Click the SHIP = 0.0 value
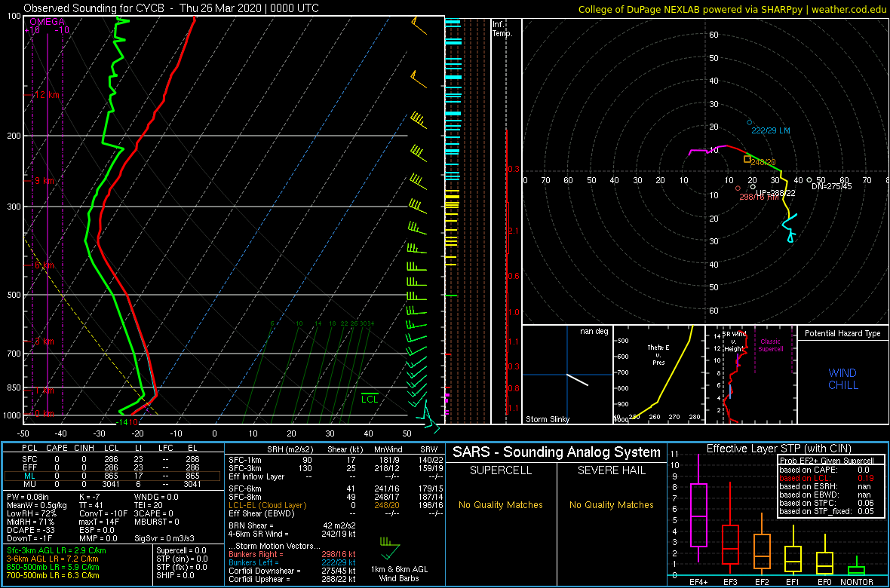This screenshot has height=588, width=890. [176, 574]
